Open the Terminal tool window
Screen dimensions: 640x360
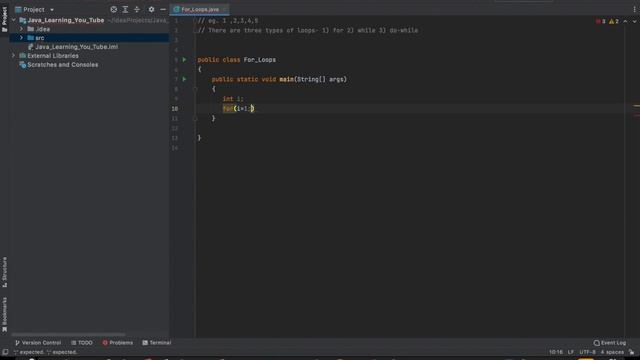[x=157, y=343]
